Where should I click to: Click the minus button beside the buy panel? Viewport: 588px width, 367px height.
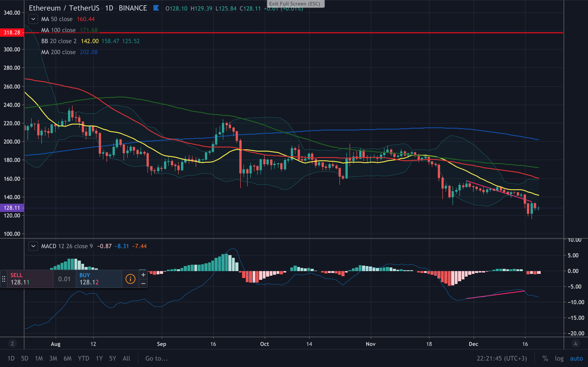coord(143,283)
